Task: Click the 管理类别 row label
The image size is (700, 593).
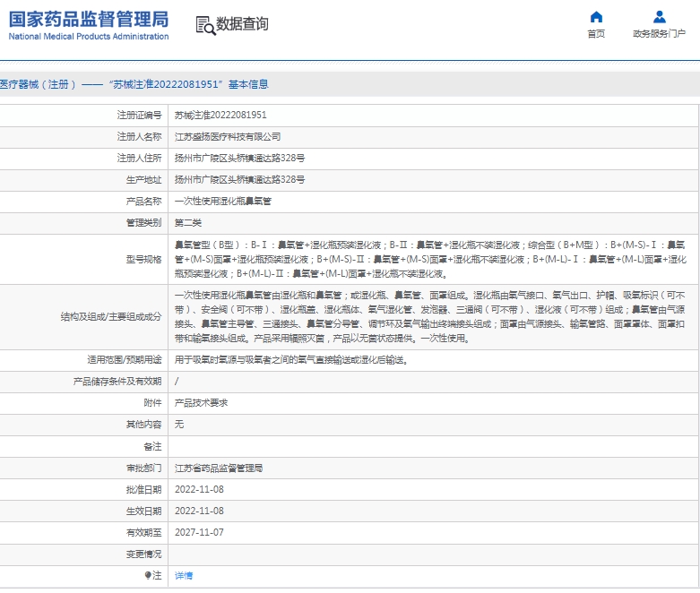Action: pyautogui.click(x=143, y=223)
